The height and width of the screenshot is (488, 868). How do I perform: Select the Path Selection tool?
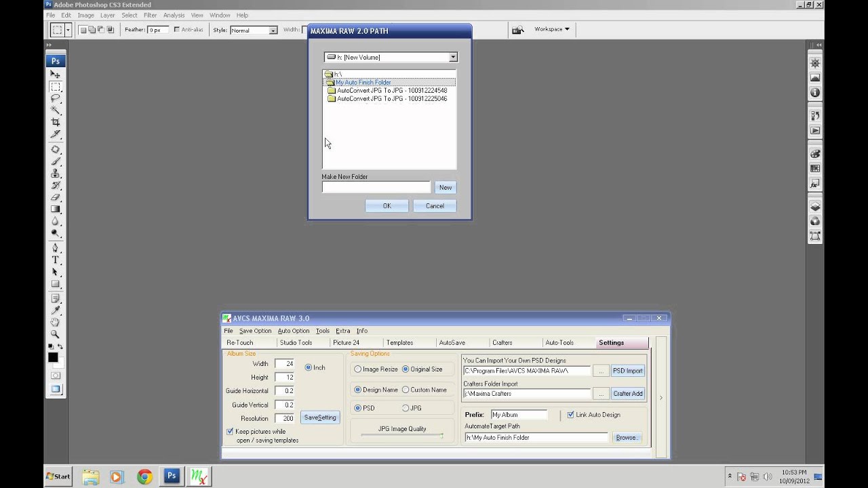(x=56, y=272)
